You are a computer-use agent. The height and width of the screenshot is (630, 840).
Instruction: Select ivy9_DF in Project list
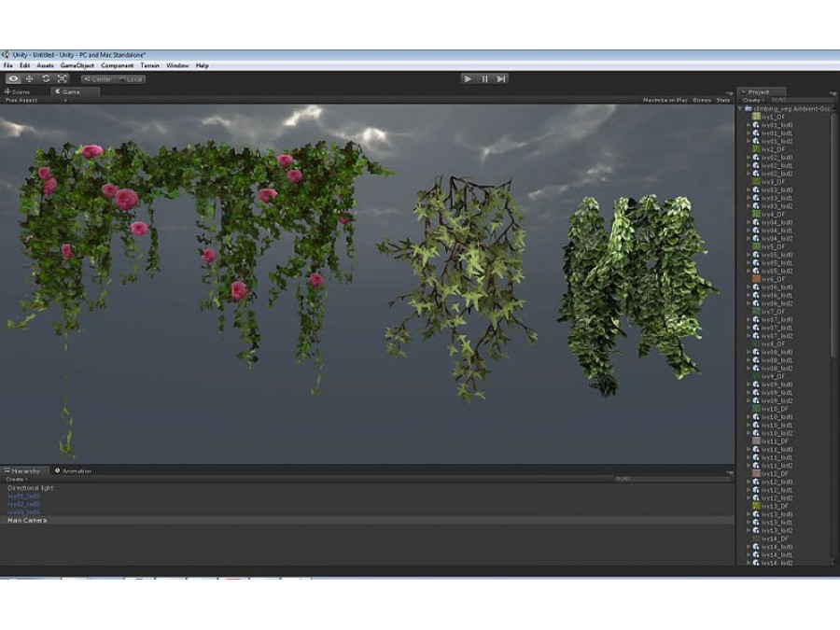pos(773,377)
